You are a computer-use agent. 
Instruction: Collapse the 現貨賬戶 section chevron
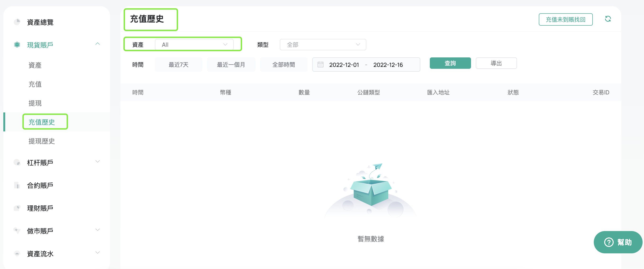coord(97,44)
